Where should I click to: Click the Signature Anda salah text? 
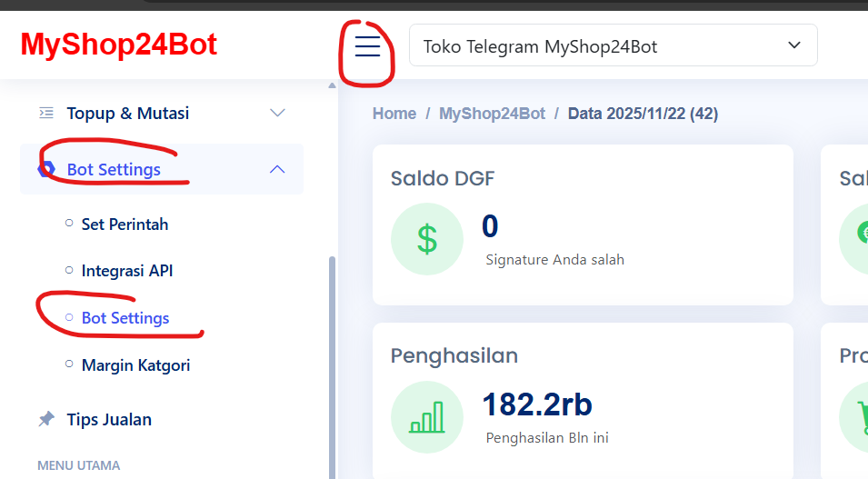pos(554,260)
